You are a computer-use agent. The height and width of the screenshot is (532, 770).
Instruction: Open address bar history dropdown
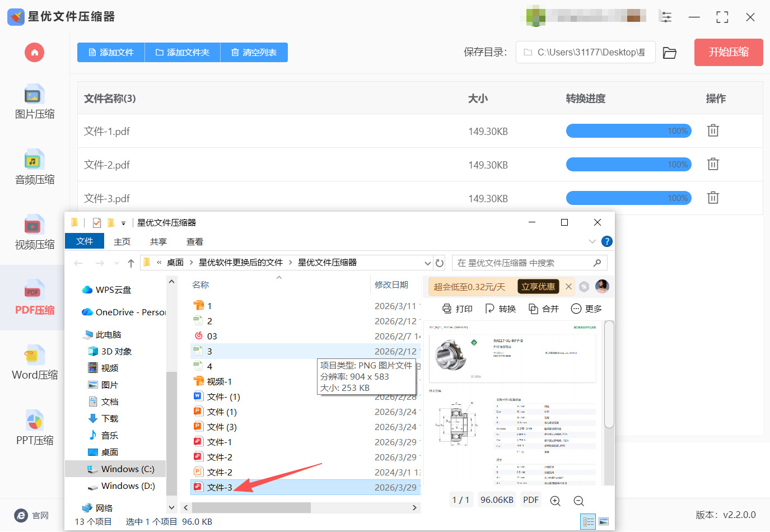pyautogui.click(x=428, y=263)
